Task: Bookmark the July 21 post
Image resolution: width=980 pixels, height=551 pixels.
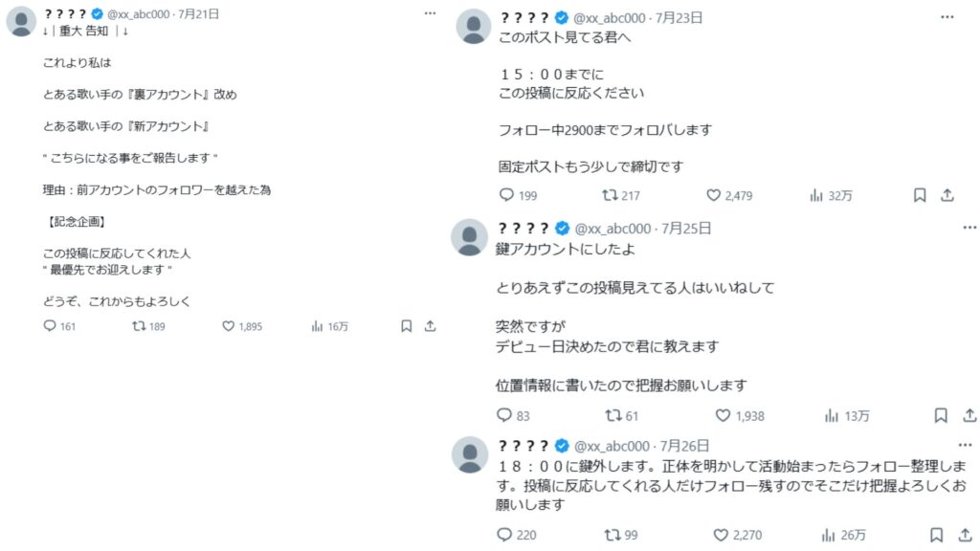Action: [406, 326]
